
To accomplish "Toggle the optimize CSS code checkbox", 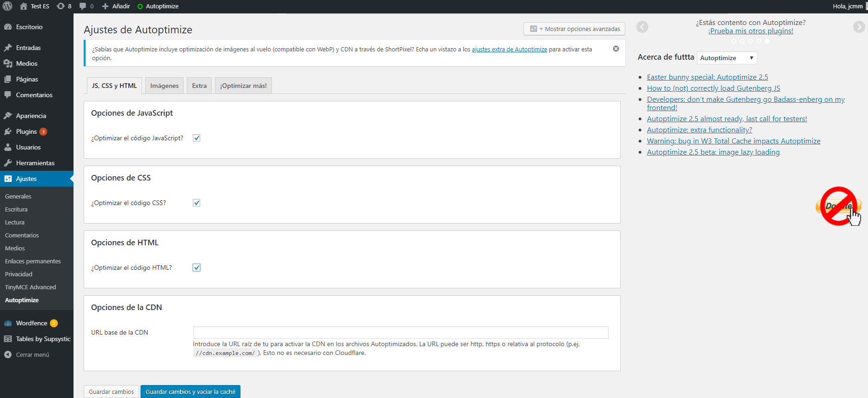I will 197,203.
